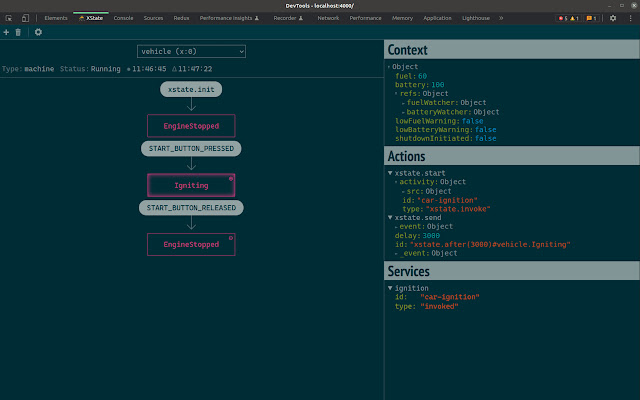Expand the fuelWatcher Object
The height and width of the screenshot is (400, 640).
click(x=403, y=103)
